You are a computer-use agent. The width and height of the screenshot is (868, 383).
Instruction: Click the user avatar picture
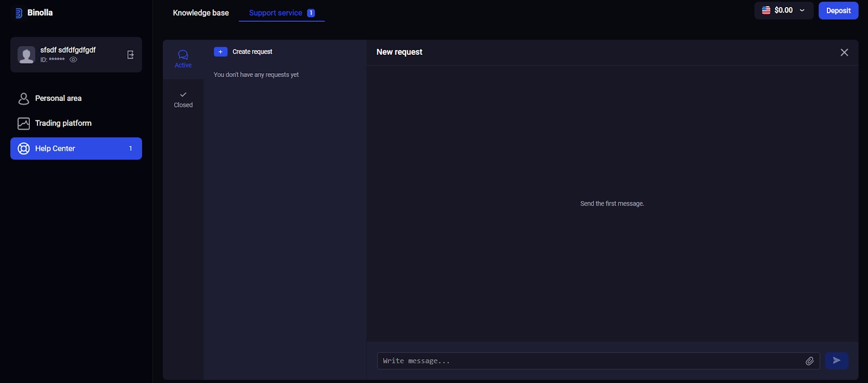26,55
